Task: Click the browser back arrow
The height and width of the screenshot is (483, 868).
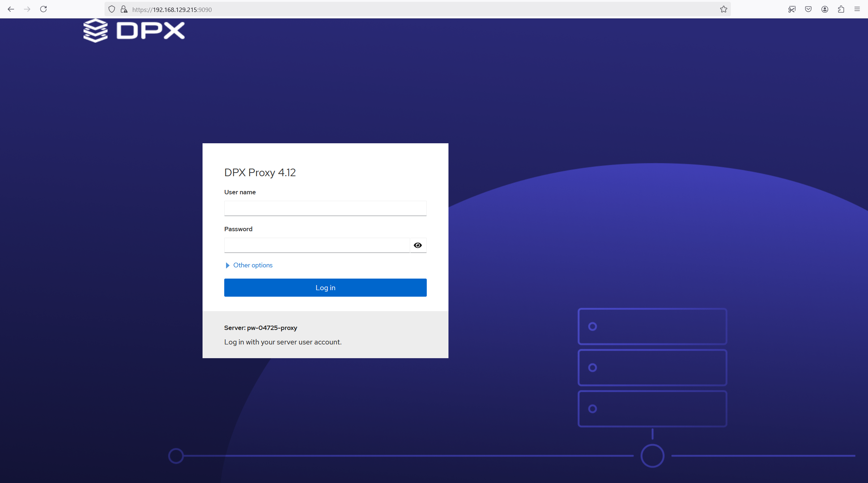Action: 11,9
